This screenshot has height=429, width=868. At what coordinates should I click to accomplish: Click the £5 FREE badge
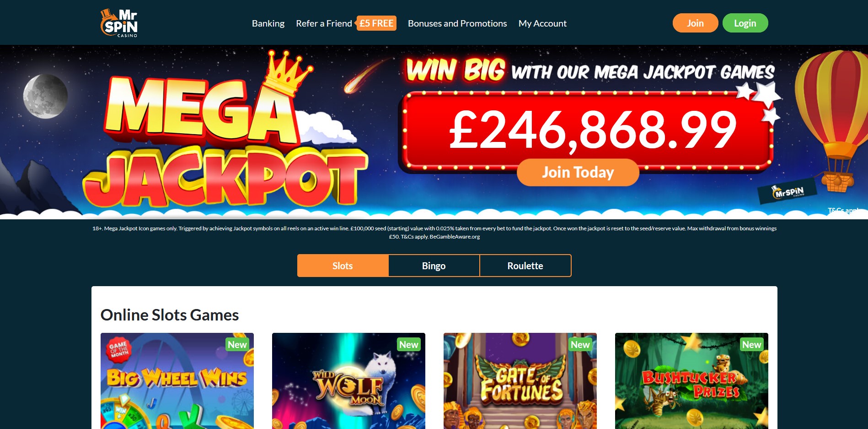coord(376,23)
